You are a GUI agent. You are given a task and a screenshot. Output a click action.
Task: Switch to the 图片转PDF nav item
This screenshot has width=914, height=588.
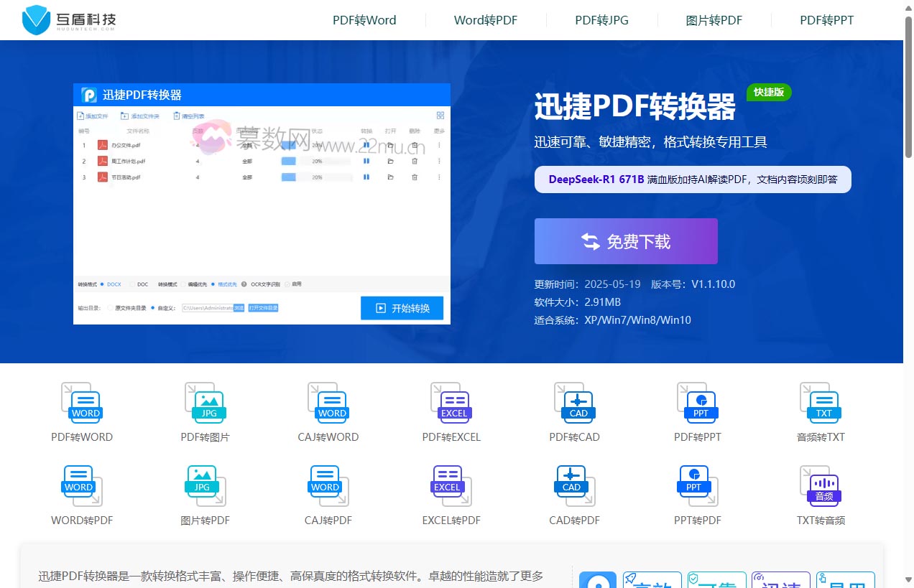(x=714, y=20)
